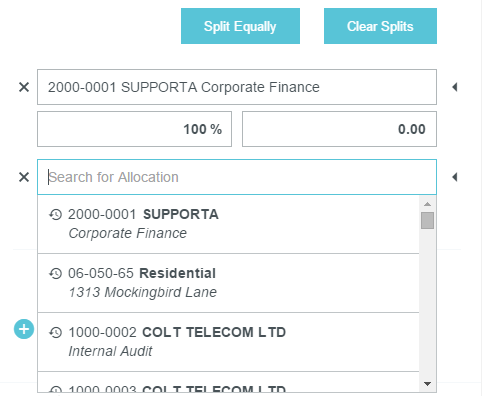Click Clear Splits button
The width and height of the screenshot is (482, 396).
(380, 26)
